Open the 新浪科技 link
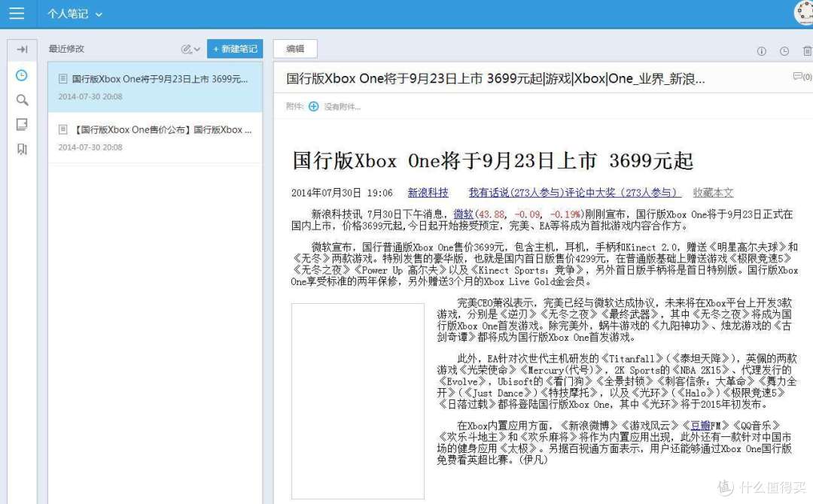Screen dimensions: 813x504 point(428,193)
